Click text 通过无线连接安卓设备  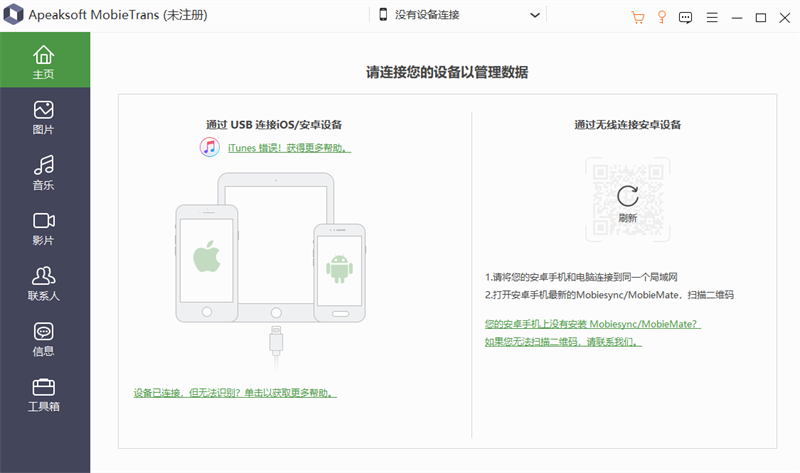pyautogui.click(x=628, y=125)
